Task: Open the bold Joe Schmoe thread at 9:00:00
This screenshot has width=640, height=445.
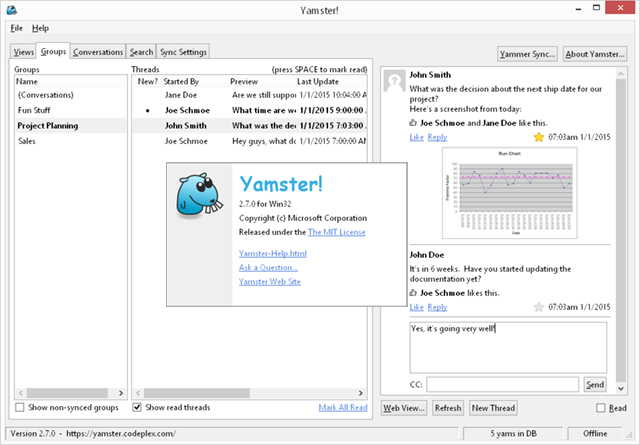Action: coord(249,110)
